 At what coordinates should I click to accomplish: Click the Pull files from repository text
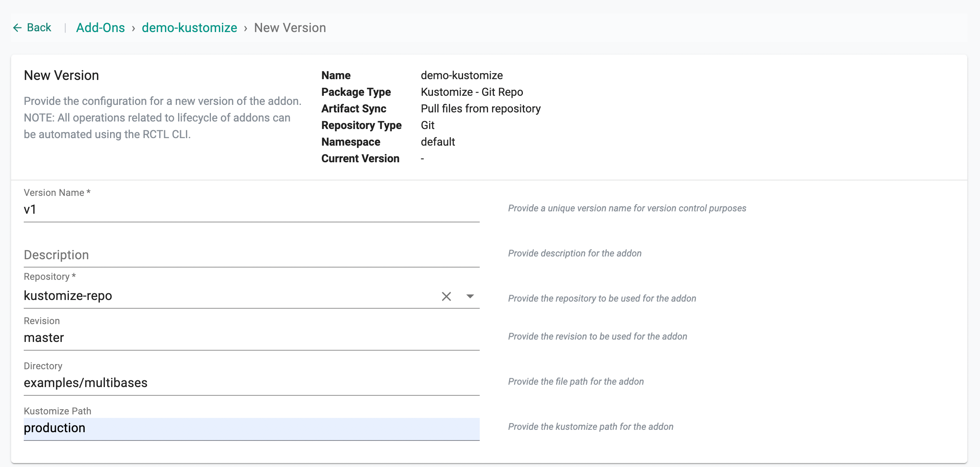pyautogui.click(x=480, y=108)
